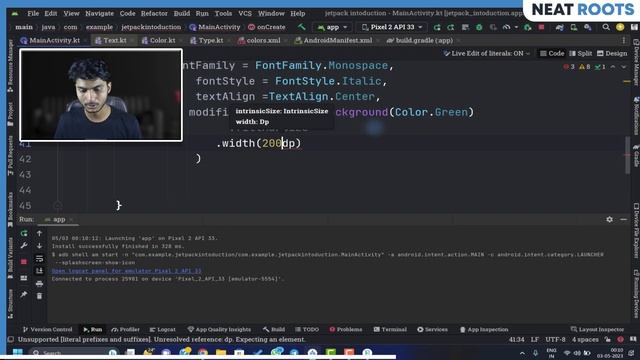640x360 pixels.
Task: Click the 41:34 cursor position indicator
Action: [x=517, y=340]
